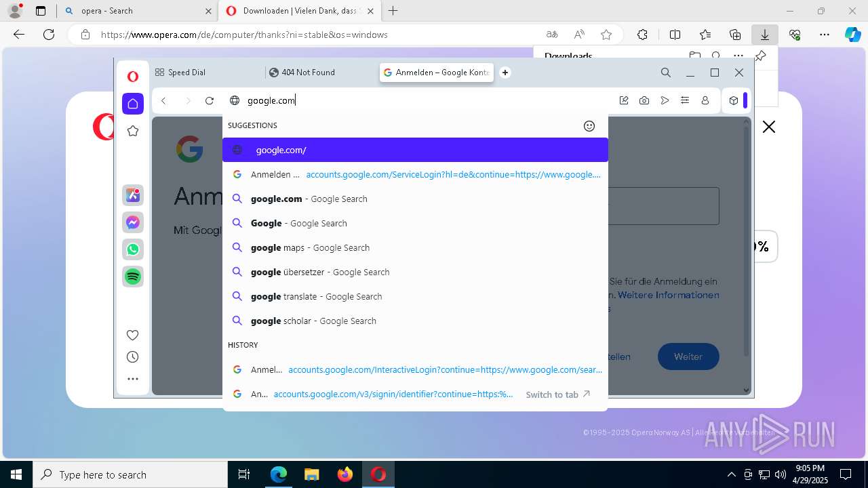This screenshot has width=868, height=488.
Task: Open a new Edge tab
Action: 393,11
